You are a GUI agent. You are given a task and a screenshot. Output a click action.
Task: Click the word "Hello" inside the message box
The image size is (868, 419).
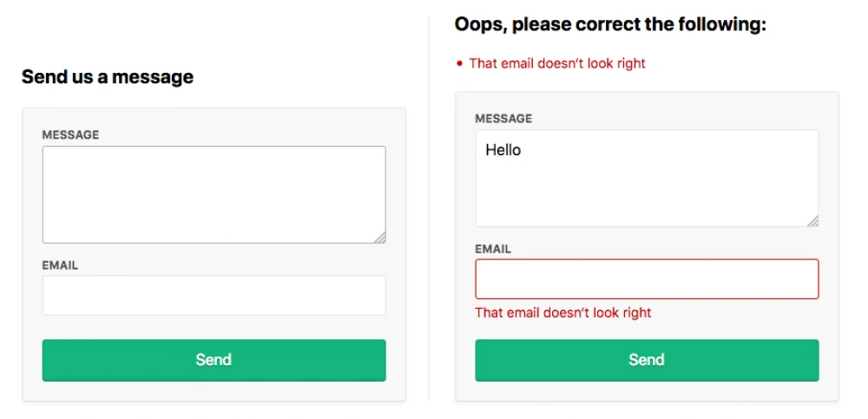503,150
